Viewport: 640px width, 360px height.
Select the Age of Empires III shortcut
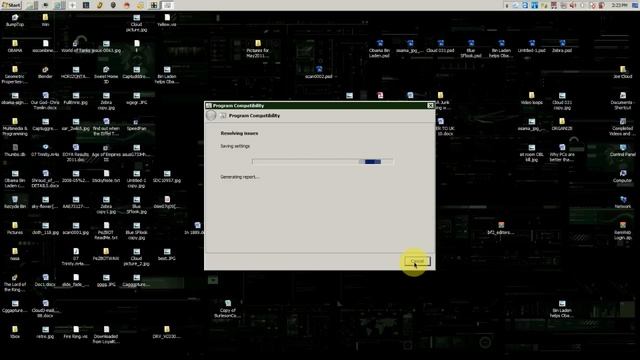pos(106,153)
